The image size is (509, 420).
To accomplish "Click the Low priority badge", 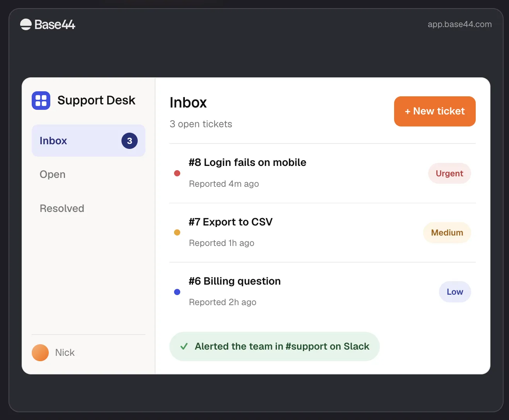I will pos(455,292).
